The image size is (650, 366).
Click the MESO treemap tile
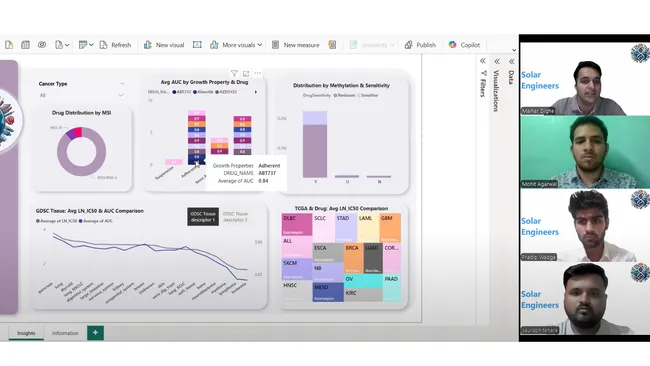[328, 292]
